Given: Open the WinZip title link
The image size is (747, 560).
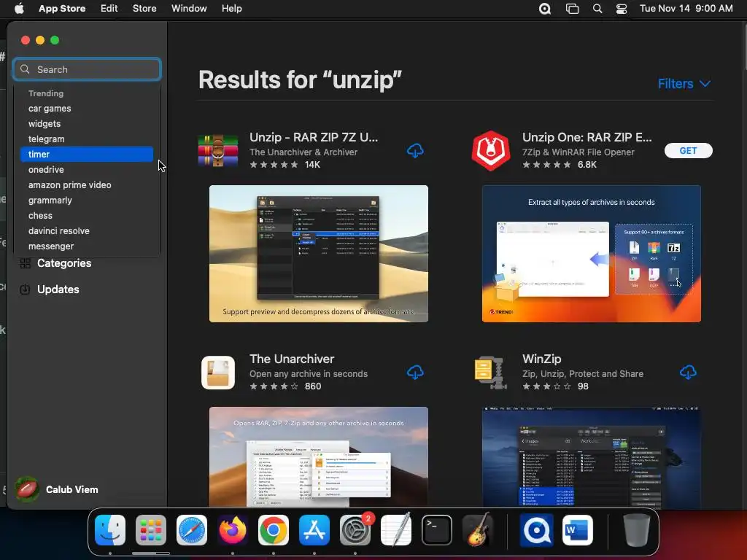Looking at the screenshot, I should tap(542, 359).
